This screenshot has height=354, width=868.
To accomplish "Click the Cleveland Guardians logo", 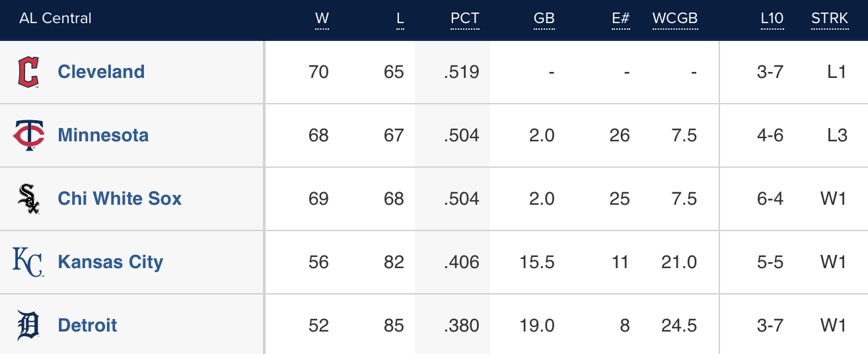I will [28, 72].
